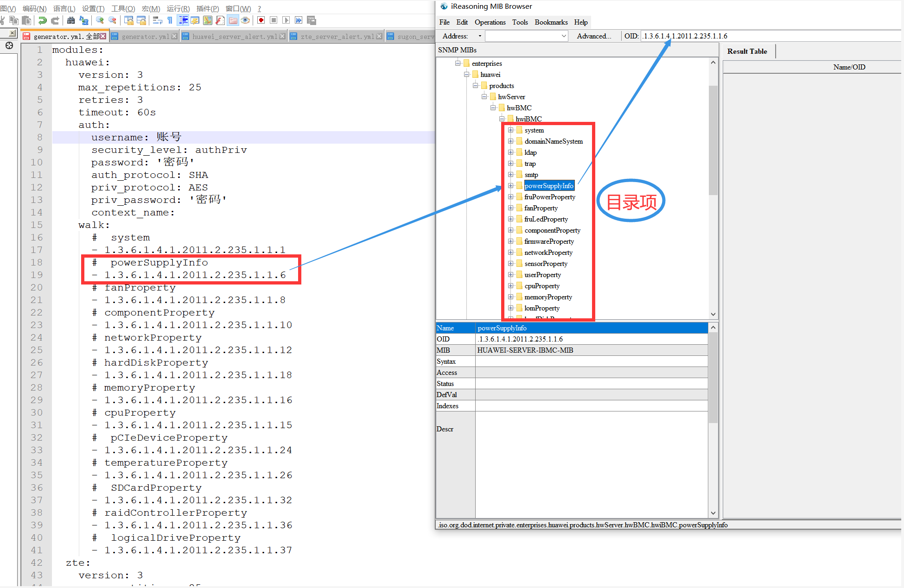Open the Find dialog via the binoculars icon
This screenshot has width=904, height=588.
(70, 20)
